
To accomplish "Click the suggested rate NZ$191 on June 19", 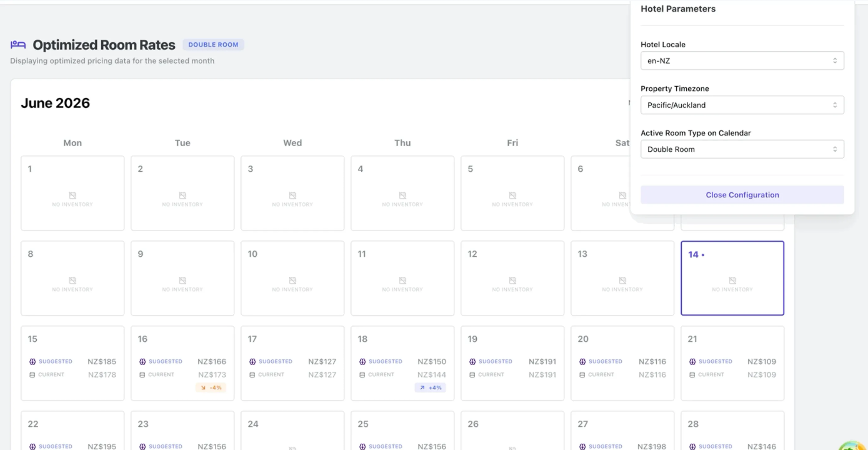I will tap(542, 362).
